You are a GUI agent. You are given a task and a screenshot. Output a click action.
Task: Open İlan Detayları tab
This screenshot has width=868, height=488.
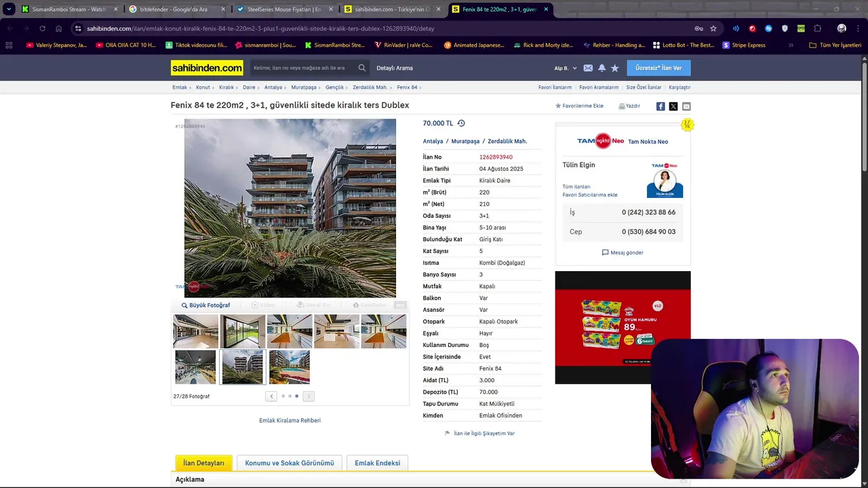click(203, 463)
